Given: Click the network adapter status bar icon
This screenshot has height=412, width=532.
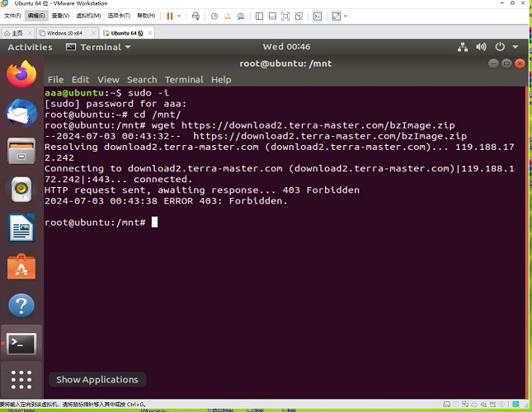Looking at the screenshot, I should [x=465, y=405].
